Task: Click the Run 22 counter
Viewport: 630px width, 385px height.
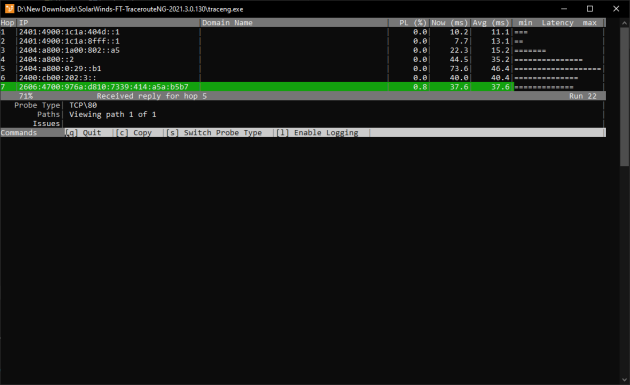Action: coord(583,96)
